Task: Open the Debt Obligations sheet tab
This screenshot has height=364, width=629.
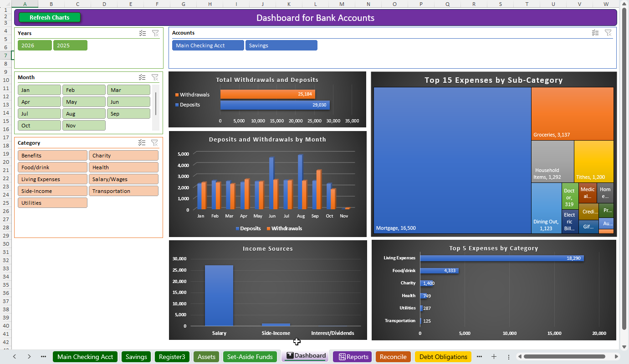Action: tap(443, 357)
